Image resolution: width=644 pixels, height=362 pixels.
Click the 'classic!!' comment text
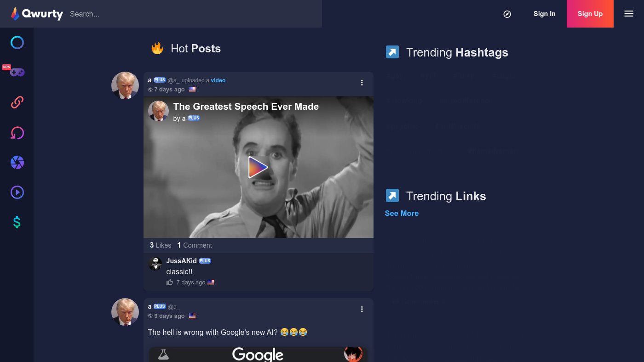pos(179,271)
